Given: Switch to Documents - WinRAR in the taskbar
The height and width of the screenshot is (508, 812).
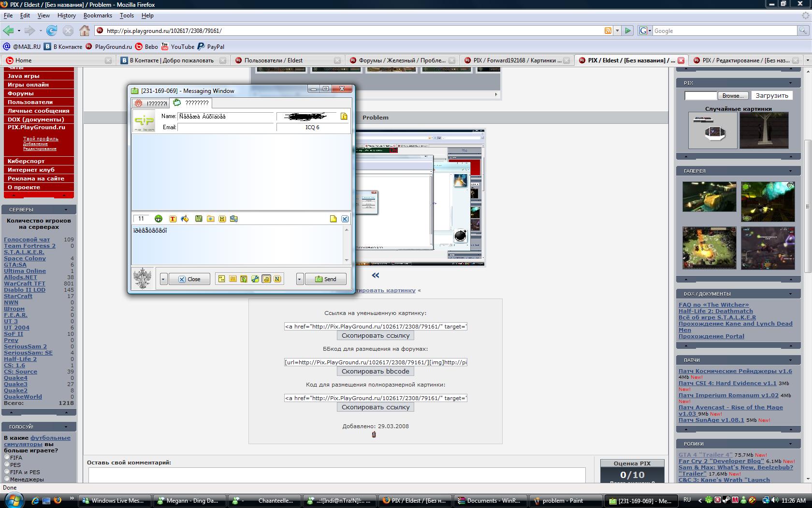Looking at the screenshot, I should point(491,501).
